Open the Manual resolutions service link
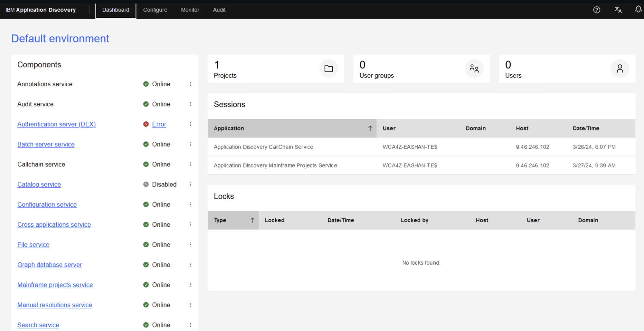Screen dimensions: 644x331 point(55,305)
